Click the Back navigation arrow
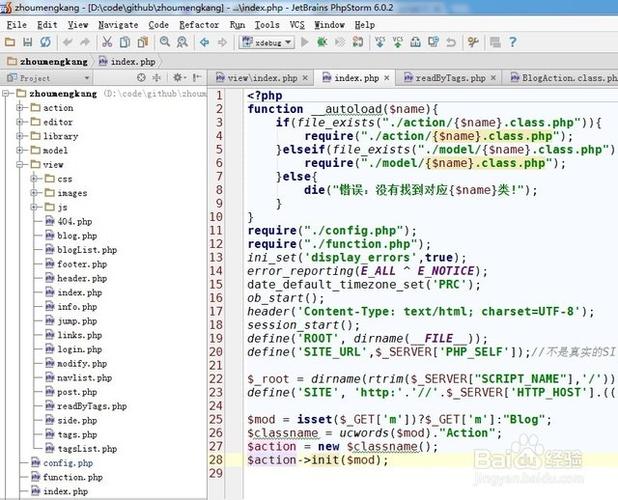 click(204, 42)
